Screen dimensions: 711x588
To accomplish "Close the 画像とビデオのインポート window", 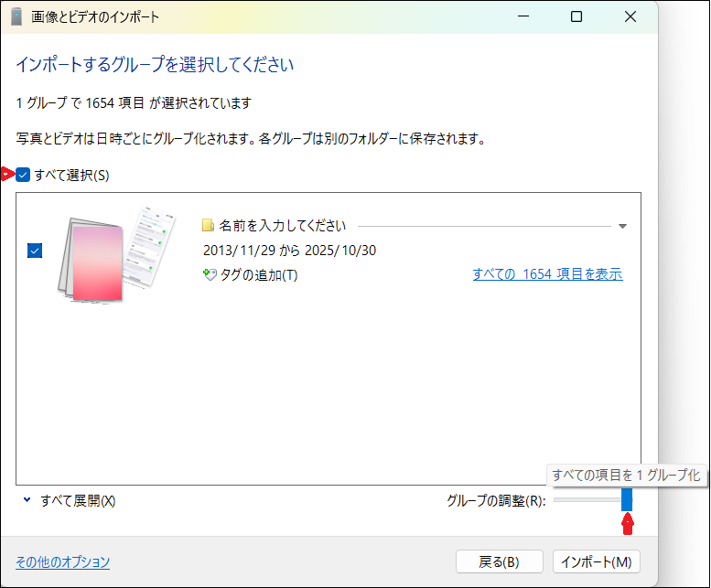I will coord(630,16).
